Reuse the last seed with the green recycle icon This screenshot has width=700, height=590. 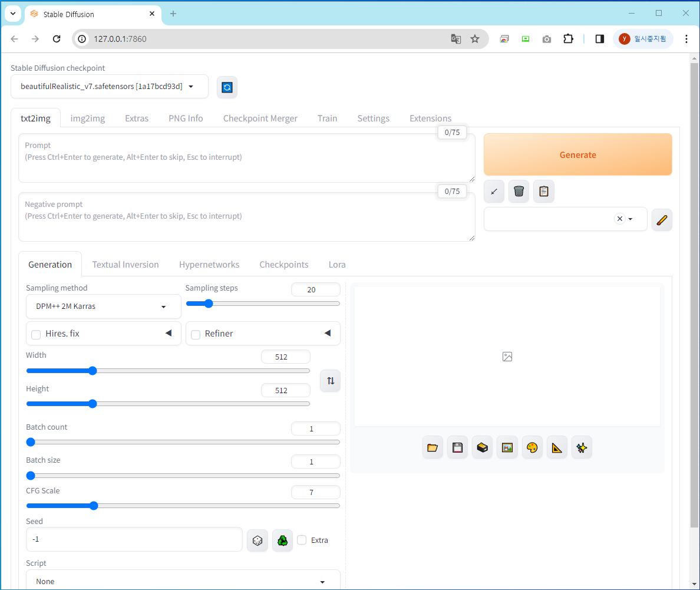283,540
